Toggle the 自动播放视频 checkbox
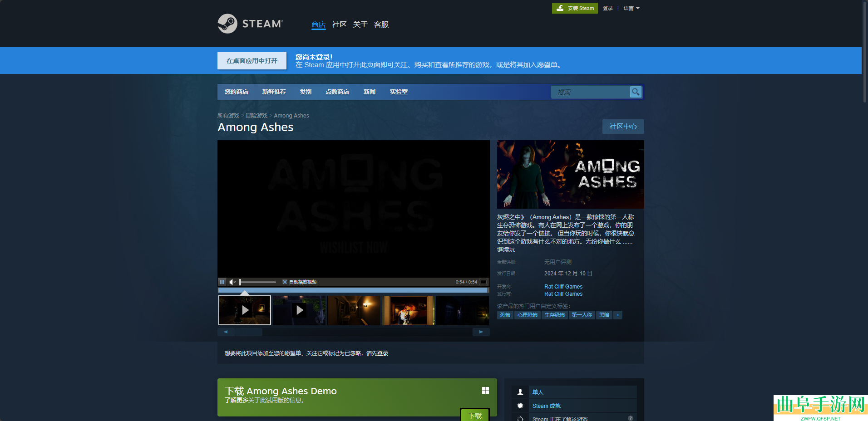The width and height of the screenshot is (868, 421). tap(285, 282)
